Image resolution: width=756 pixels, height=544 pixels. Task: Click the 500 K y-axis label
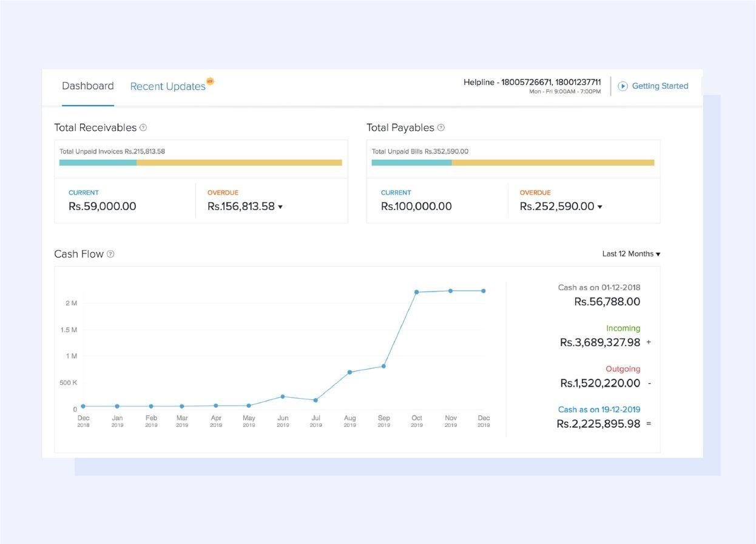click(x=69, y=383)
